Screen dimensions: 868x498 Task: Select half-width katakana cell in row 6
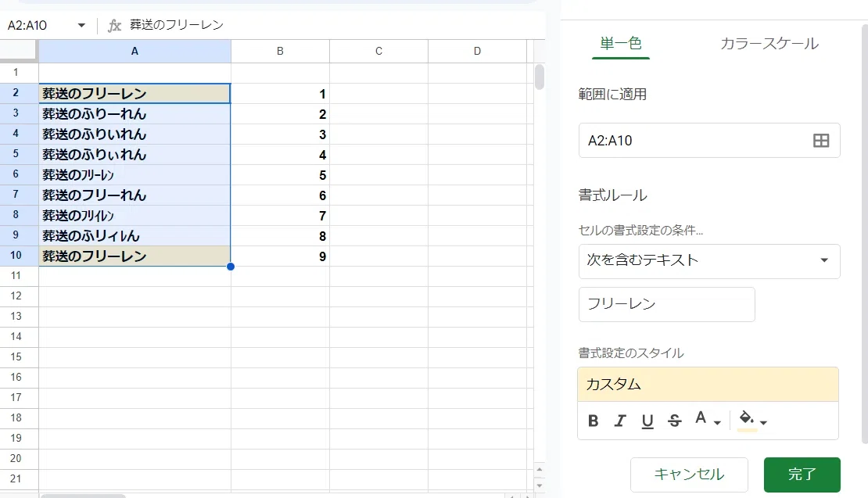(x=135, y=175)
